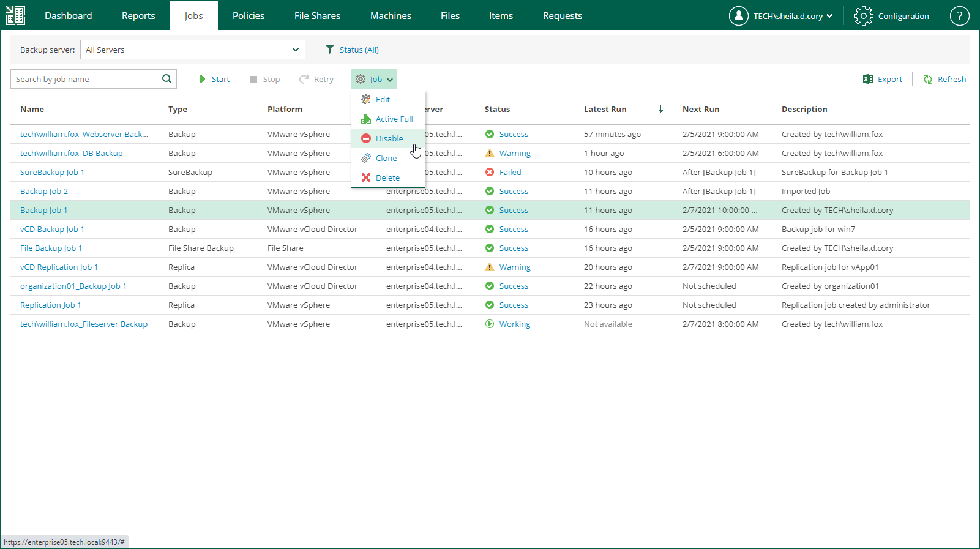This screenshot has height=549, width=980.
Task: Collapse the Job dropdown button
Action: pyautogui.click(x=374, y=79)
